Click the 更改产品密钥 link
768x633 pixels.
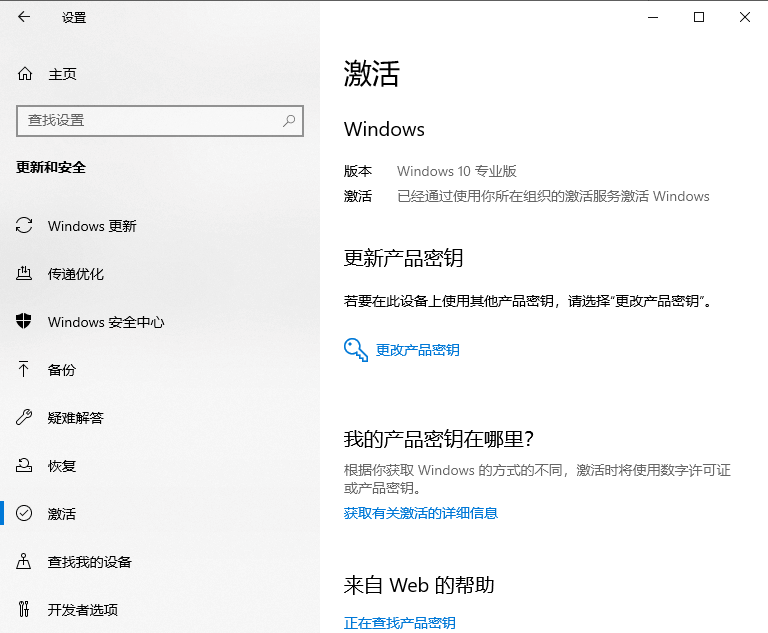(417, 350)
